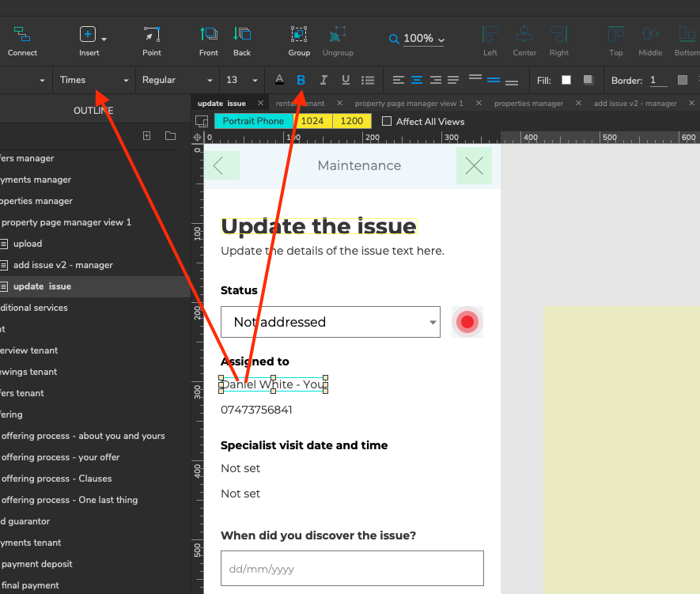Select the Connect tool
The image size is (700, 594).
coord(22,35)
